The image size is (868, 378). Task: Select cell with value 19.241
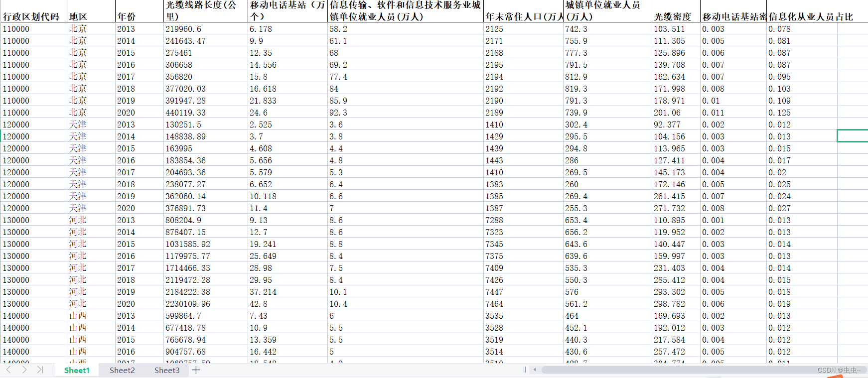(x=288, y=244)
